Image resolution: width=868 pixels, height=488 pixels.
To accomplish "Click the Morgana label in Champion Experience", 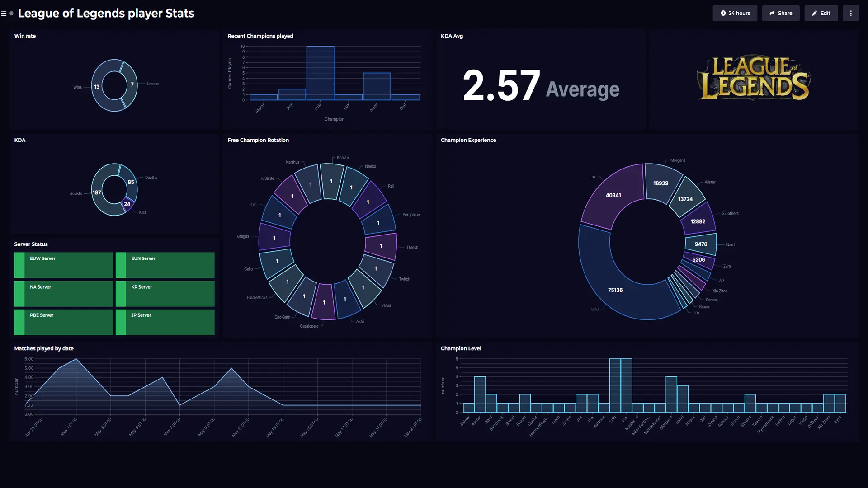I will [x=677, y=160].
